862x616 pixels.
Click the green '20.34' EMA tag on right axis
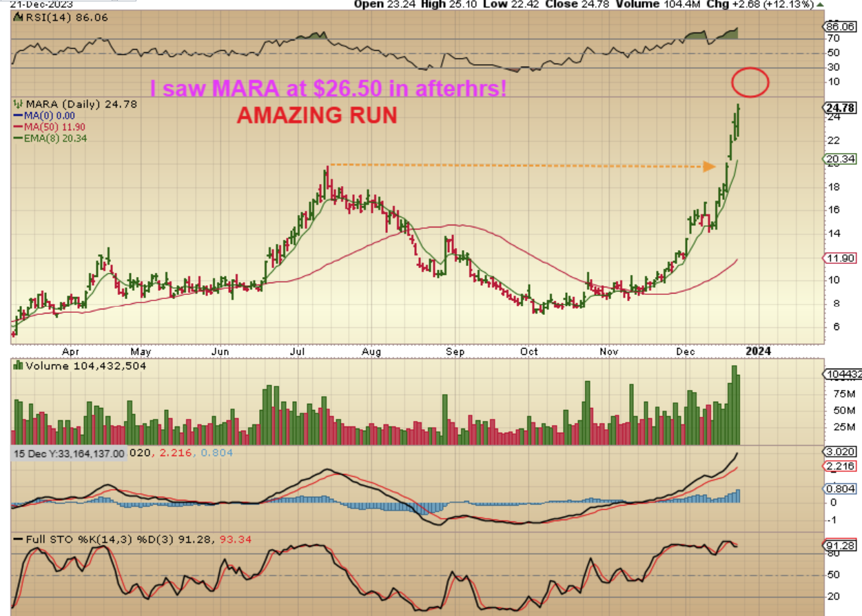point(841,158)
